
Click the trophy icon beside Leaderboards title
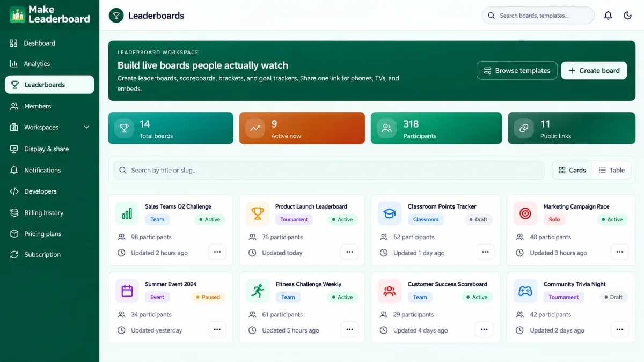(x=116, y=16)
